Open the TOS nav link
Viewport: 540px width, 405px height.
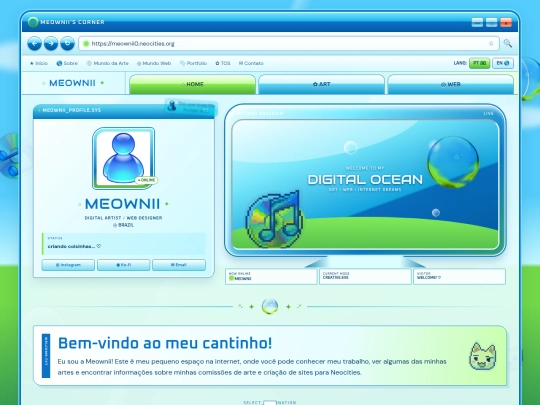[223, 63]
